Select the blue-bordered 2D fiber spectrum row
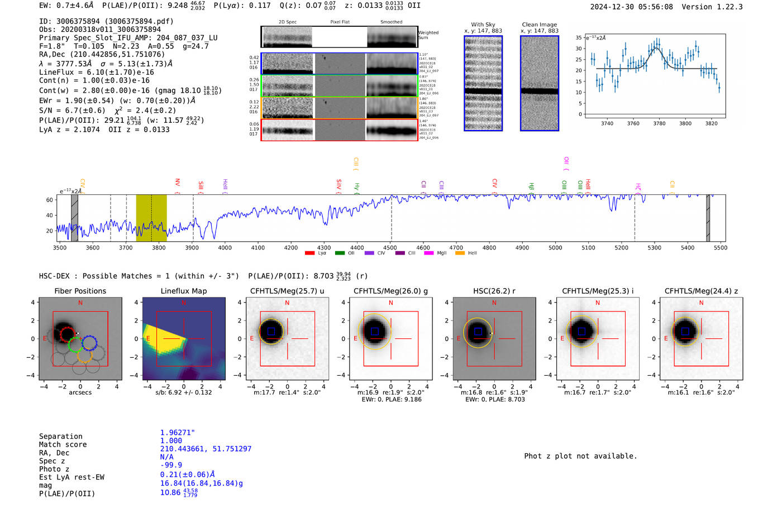782x532 pixels. tap(340, 64)
